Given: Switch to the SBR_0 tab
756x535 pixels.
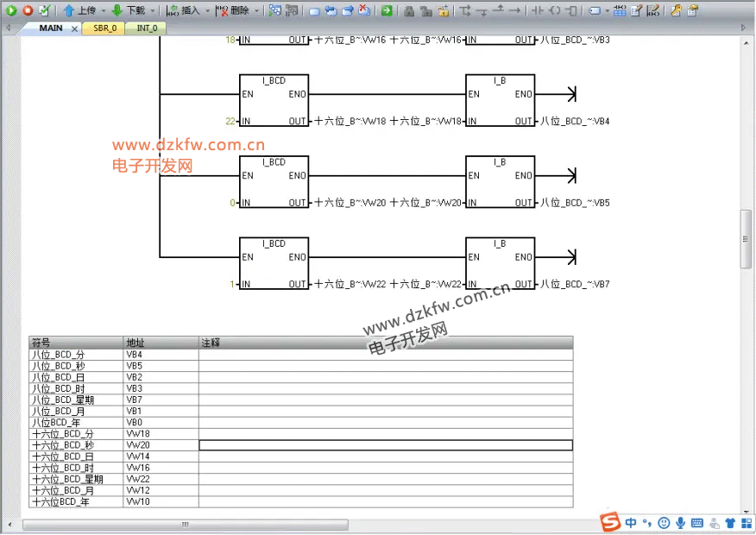Looking at the screenshot, I should coord(104,28).
